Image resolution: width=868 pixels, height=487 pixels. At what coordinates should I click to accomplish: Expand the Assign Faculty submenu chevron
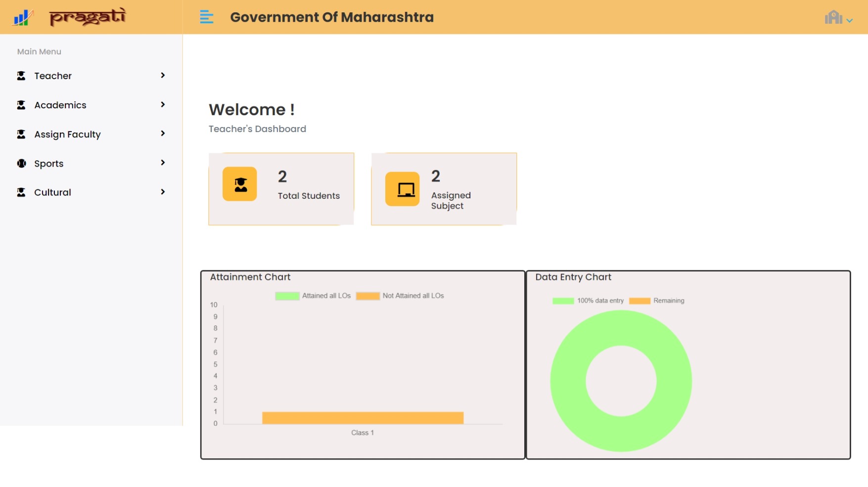(x=163, y=133)
